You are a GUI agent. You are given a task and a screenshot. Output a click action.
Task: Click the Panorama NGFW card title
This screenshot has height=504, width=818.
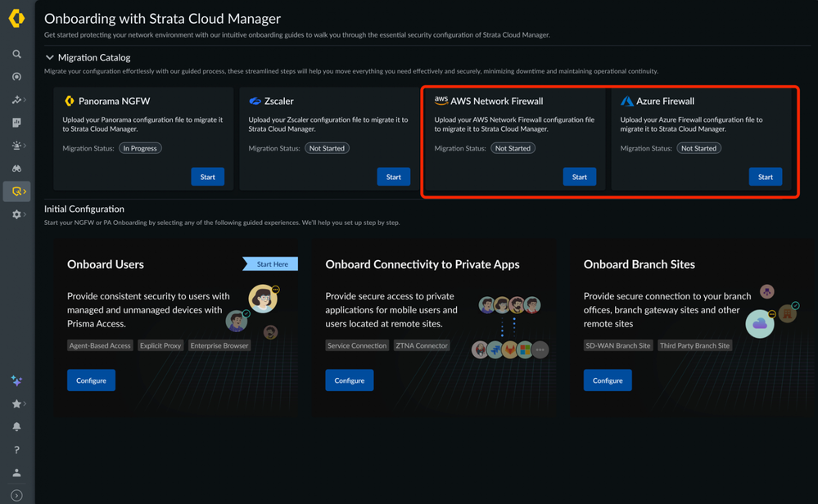click(115, 101)
